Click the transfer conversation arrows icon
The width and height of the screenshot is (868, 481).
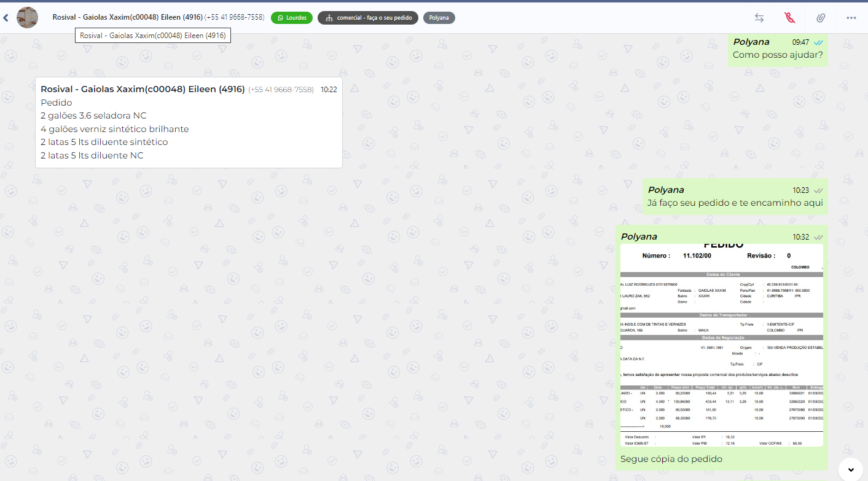[759, 18]
